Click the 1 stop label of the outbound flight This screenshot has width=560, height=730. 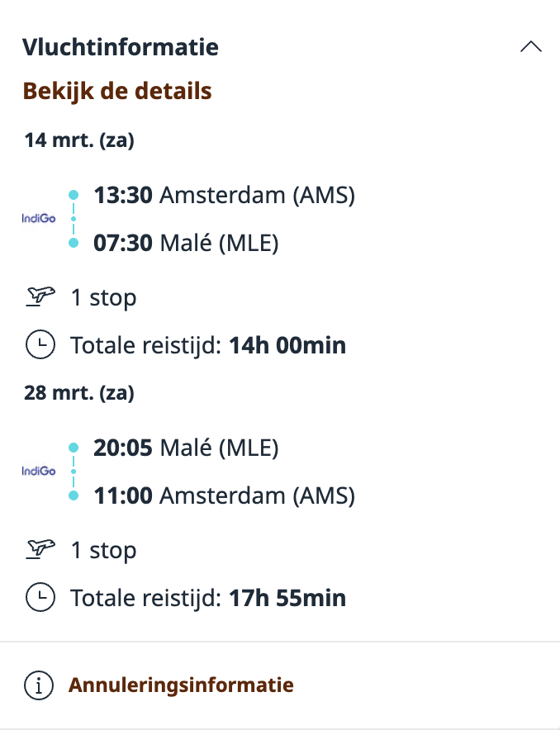click(x=104, y=296)
